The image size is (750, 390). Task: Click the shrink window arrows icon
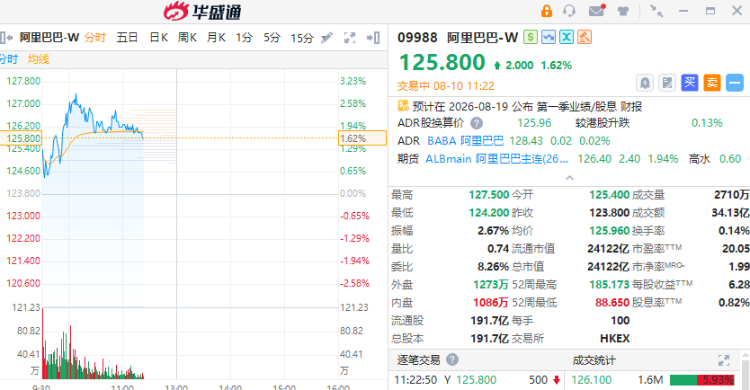656,11
